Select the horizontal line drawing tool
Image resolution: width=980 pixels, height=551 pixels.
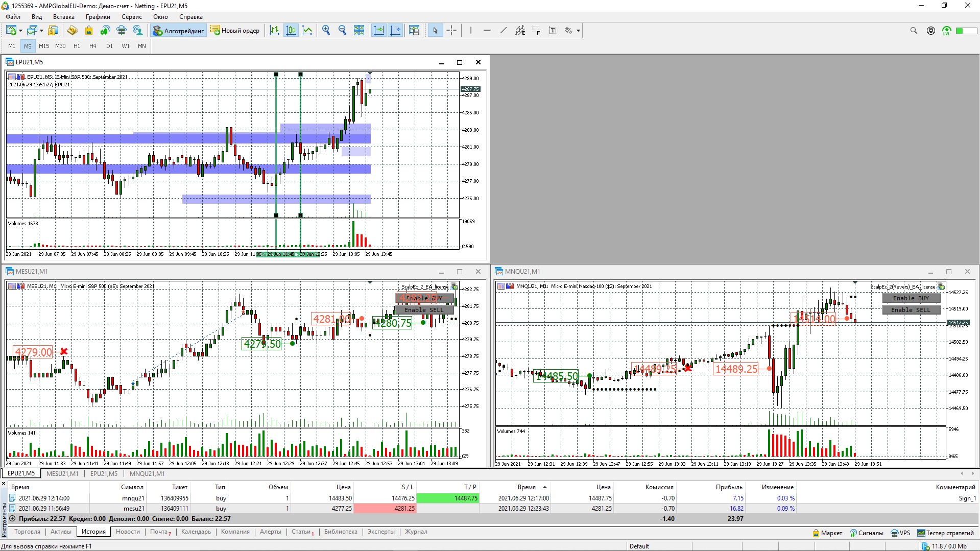[x=487, y=31]
